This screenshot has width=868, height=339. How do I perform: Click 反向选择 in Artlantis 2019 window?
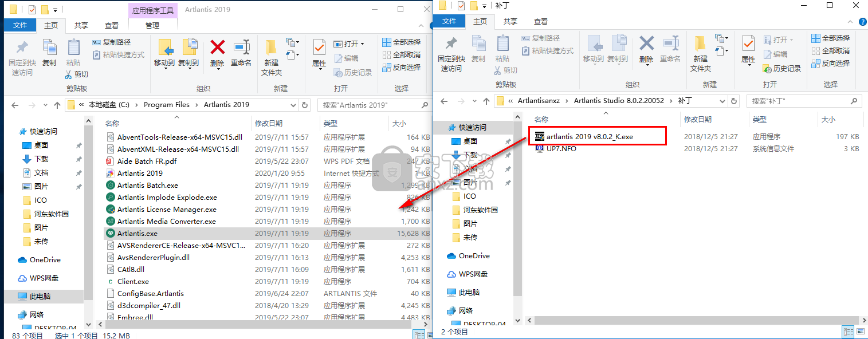[401, 67]
